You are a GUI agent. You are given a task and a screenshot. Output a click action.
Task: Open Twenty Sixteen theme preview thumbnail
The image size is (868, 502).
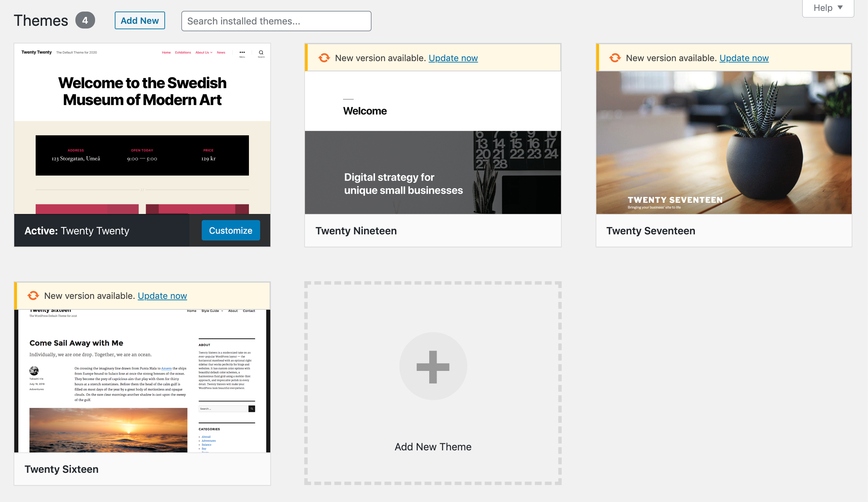tap(142, 380)
